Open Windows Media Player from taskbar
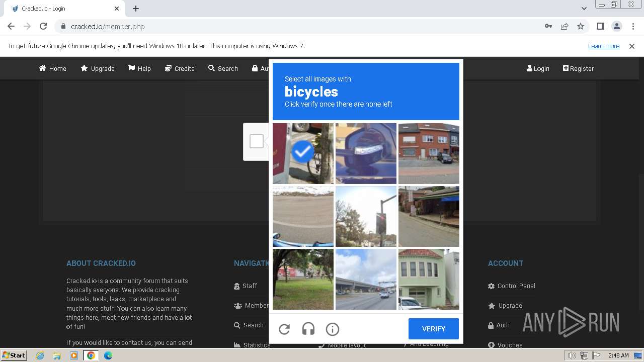Image resolution: width=644 pixels, height=362 pixels. [74, 355]
